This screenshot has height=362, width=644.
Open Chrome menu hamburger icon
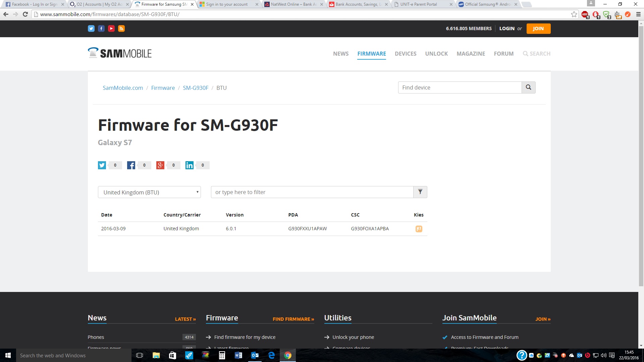coord(638,14)
